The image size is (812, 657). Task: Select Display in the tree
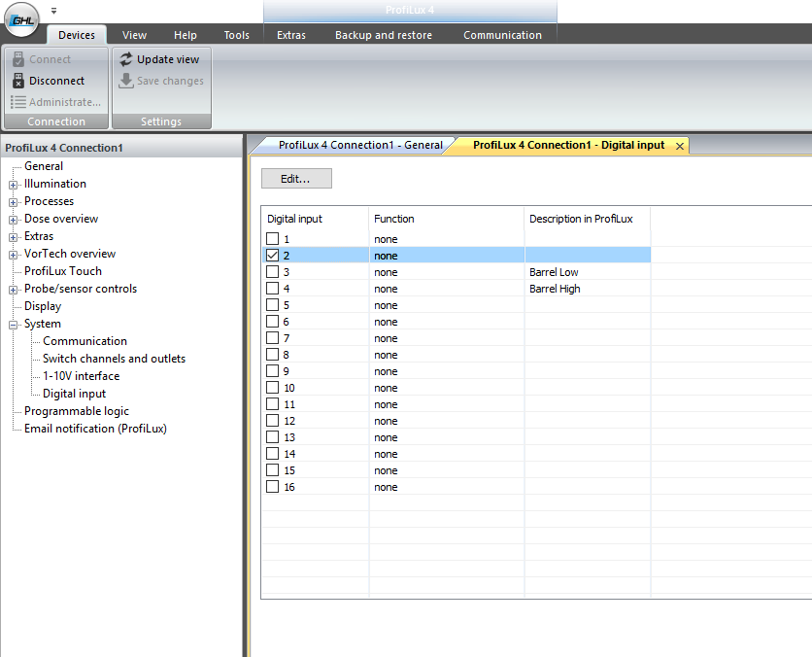[43, 306]
